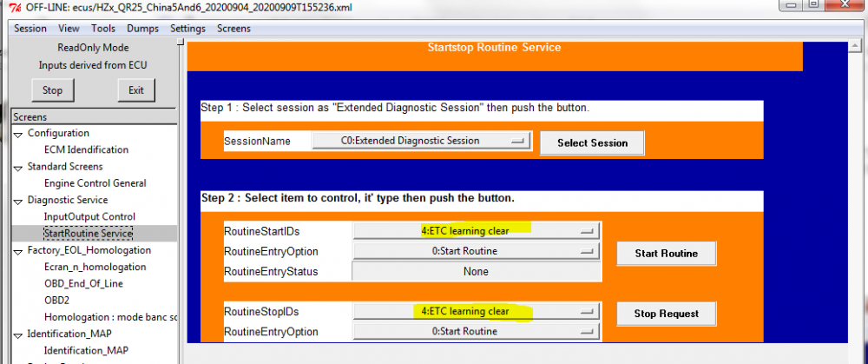Select OBD_End_Of_Line screen
The height and width of the screenshot is (364, 868).
pyautogui.click(x=83, y=283)
